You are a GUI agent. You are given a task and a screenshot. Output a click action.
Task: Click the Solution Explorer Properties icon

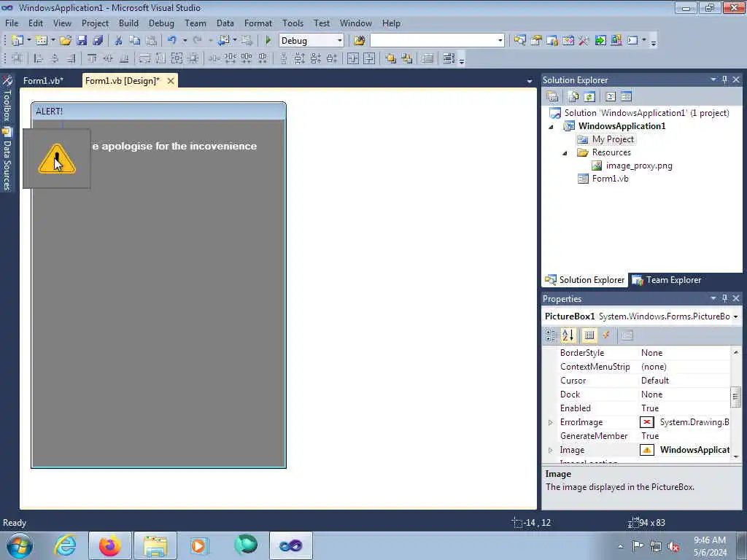pos(553,97)
